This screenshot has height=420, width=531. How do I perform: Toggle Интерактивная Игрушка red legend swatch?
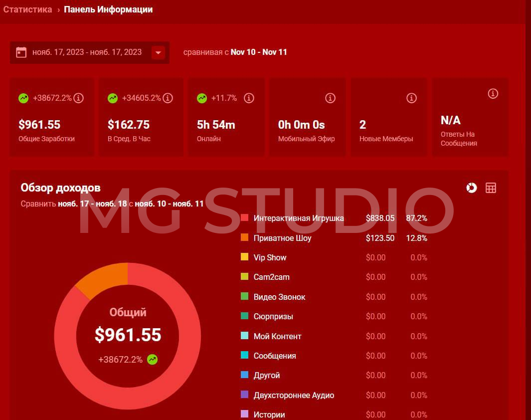(244, 218)
